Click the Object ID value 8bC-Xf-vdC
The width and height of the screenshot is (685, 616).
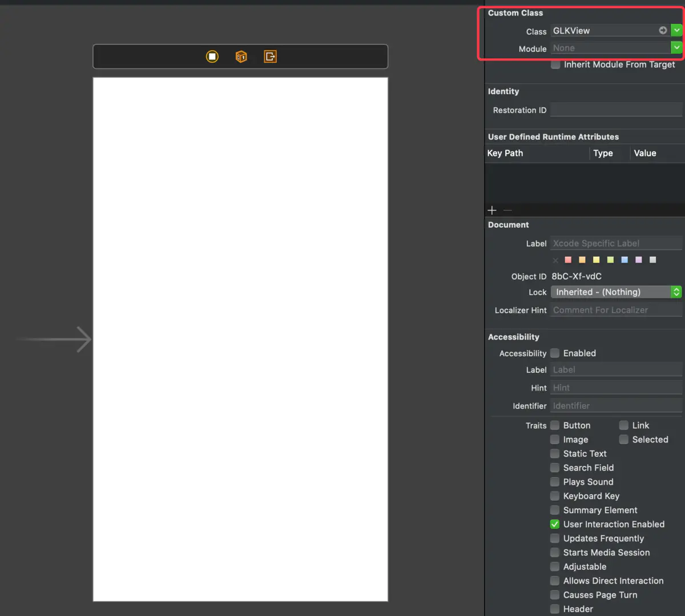coord(577,276)
